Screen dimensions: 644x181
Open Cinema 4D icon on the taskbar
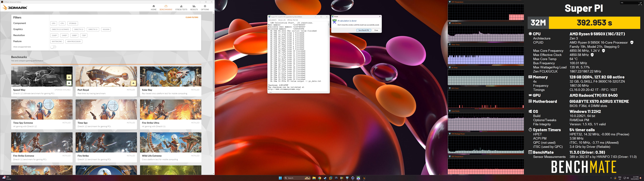click(x=353, y=178)
